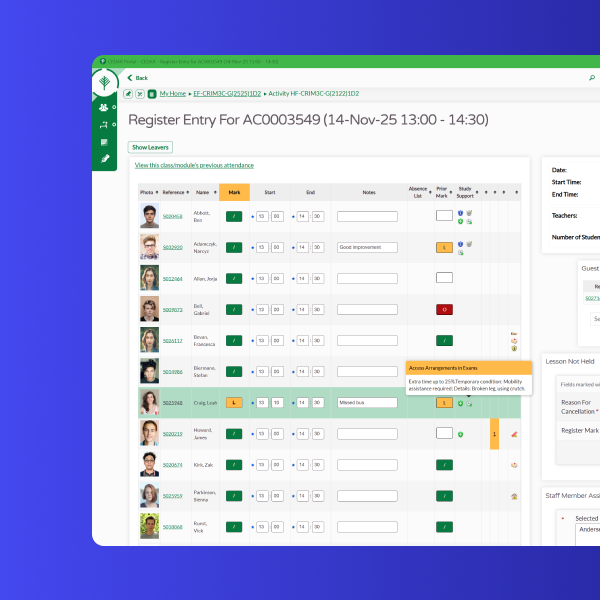Screen dimensions: 600x600
Task: Open the EF-CRIM3C-G breadcrumb item
Action: 226,93
